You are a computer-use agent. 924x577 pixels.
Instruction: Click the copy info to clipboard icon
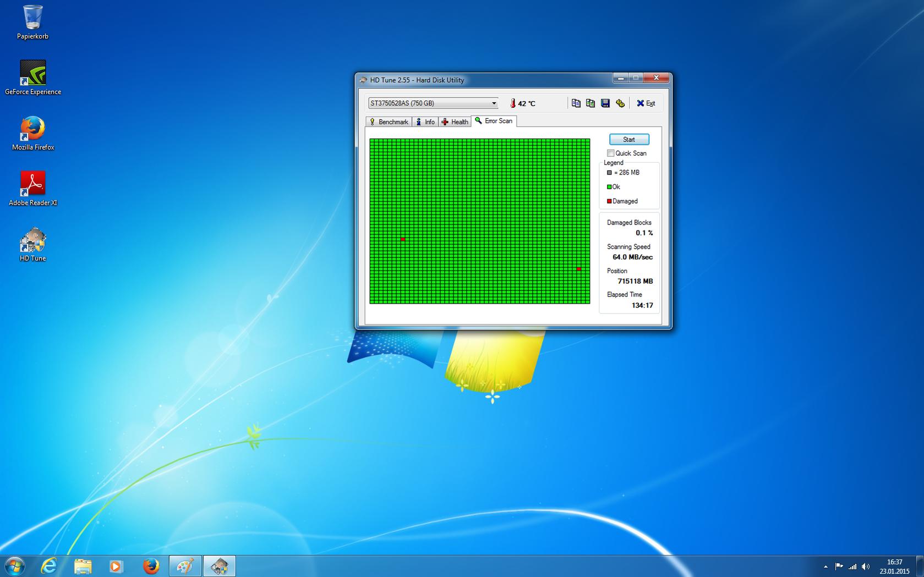tap(576, 103)
